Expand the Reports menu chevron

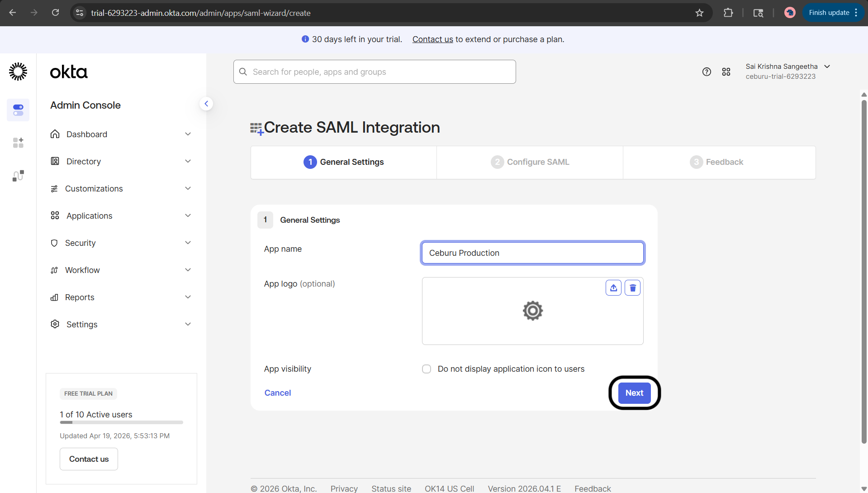click(188, 297)
